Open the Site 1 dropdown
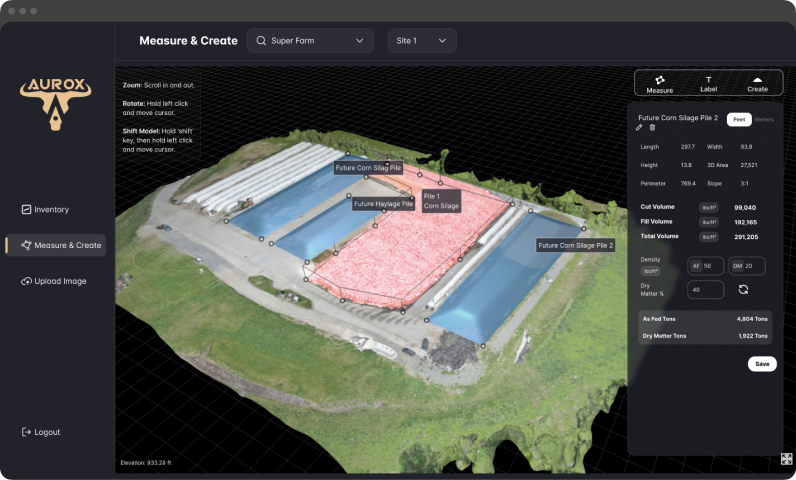Screen dimensions: 796x480 tap(422, 41)
